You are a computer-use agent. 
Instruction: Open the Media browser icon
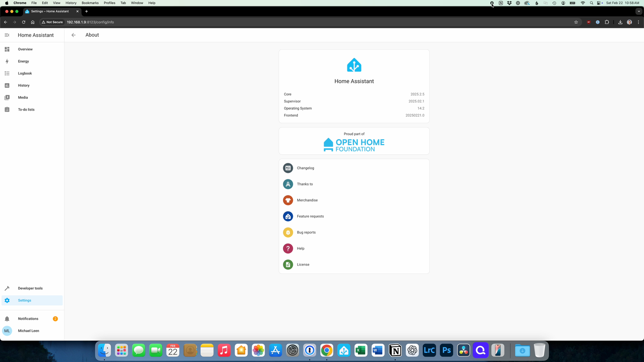[x=7, y=98]
